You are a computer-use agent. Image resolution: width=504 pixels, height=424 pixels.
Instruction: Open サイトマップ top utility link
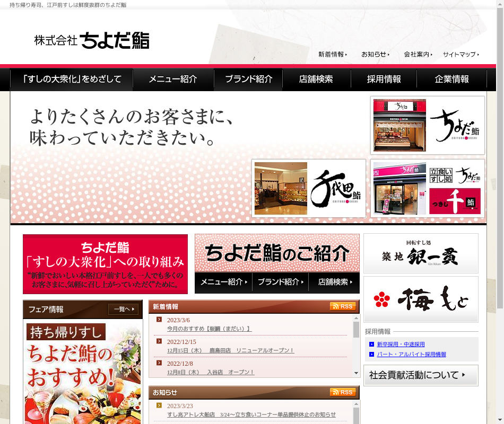461,55
